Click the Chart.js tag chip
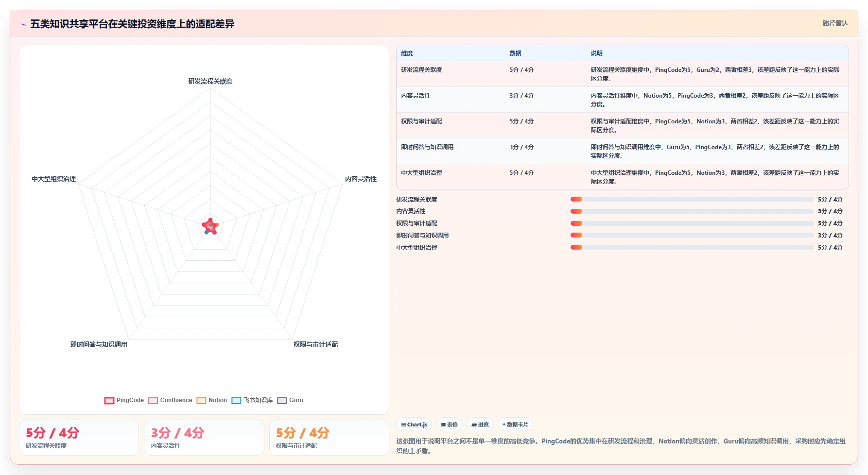Image resolution: width=868 pixels, height=475 pixels. [x=414, y=424]
